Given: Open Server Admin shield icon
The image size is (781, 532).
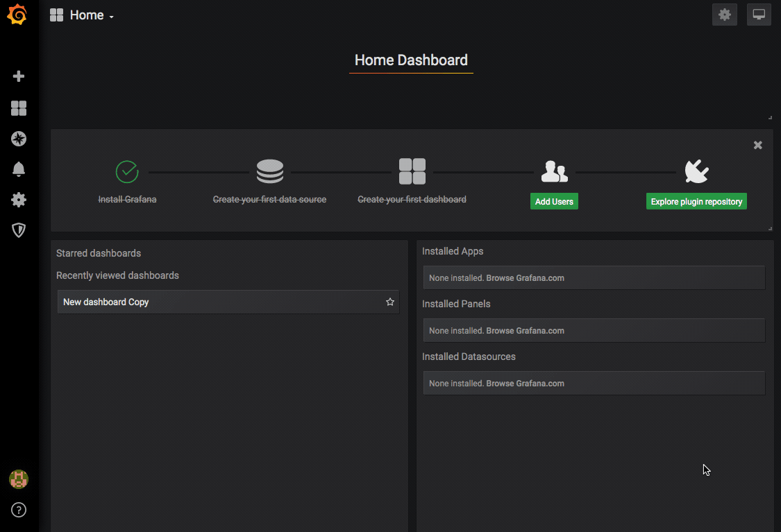Looking at the screenshot, I should tap(19, 230).
